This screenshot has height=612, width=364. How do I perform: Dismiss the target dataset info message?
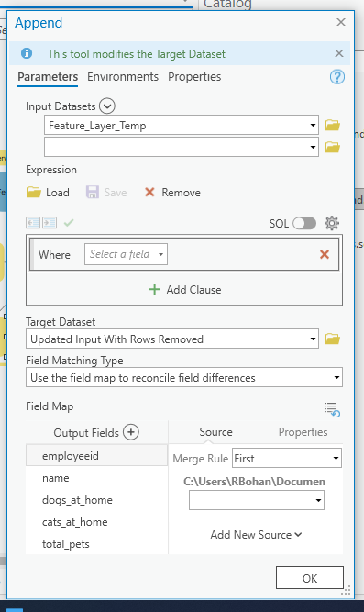[339, 53]
